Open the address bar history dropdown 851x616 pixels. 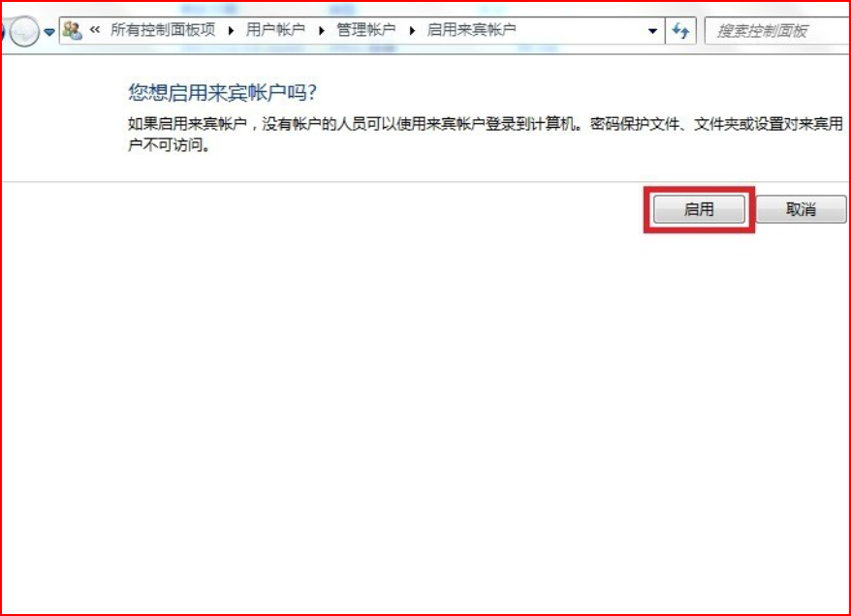tap(652, 31)
